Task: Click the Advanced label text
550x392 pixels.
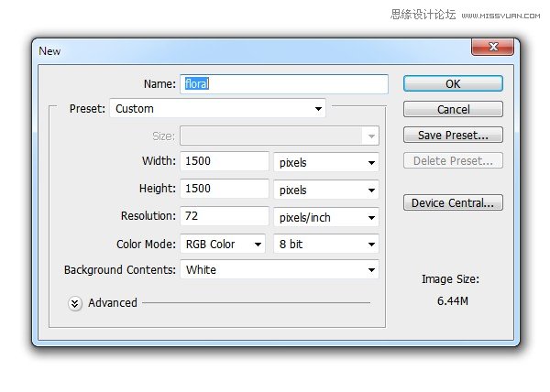Action: [113, 303]
